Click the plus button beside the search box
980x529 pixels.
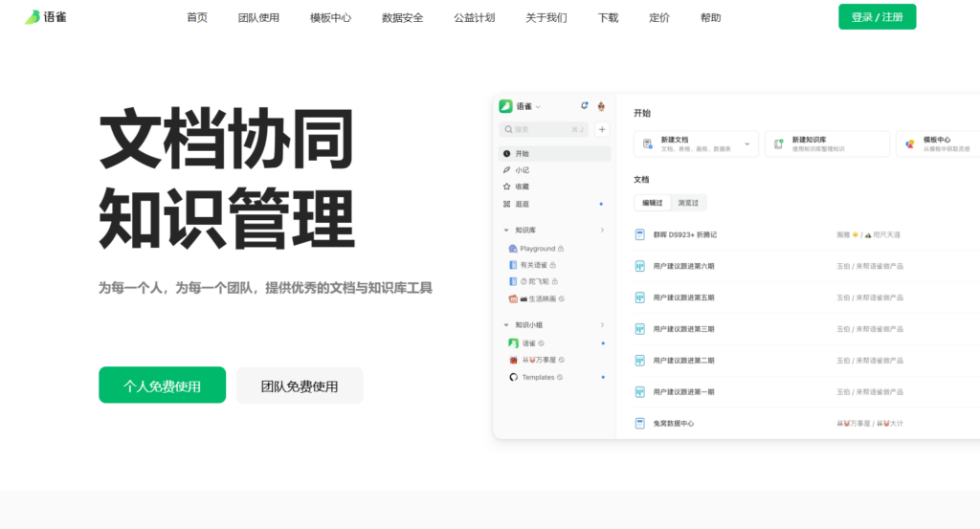point(602,129)
